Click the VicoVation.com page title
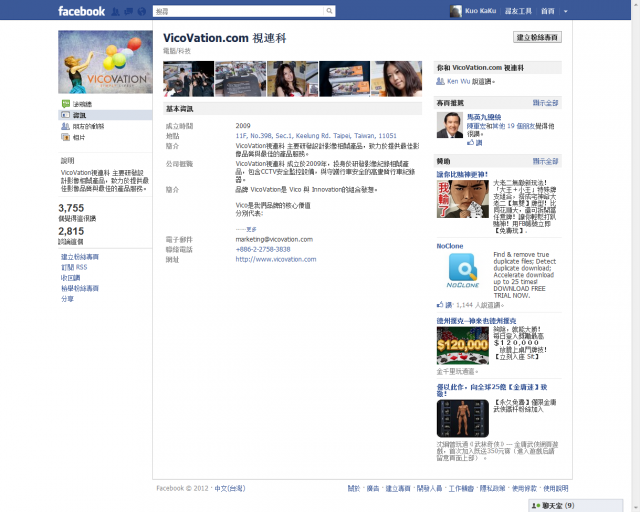 pos(224,38)
